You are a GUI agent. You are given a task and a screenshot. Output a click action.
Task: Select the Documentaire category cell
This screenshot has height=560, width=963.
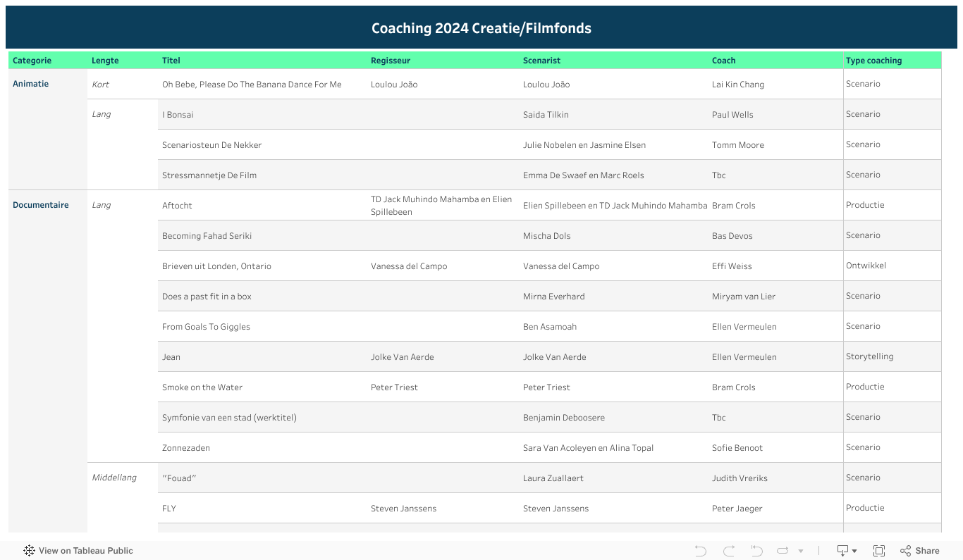41,205
